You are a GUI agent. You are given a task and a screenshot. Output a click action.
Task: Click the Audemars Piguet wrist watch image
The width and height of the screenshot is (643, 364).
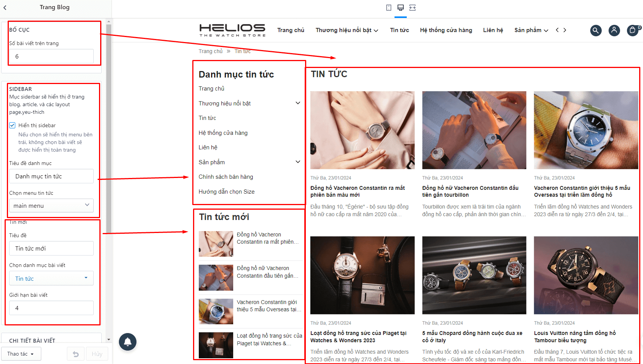point(586,130)
